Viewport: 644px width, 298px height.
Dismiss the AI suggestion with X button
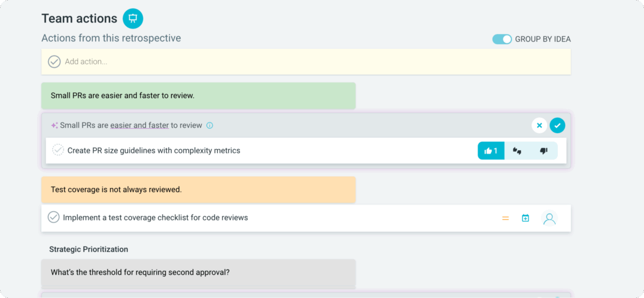point(539,126)
